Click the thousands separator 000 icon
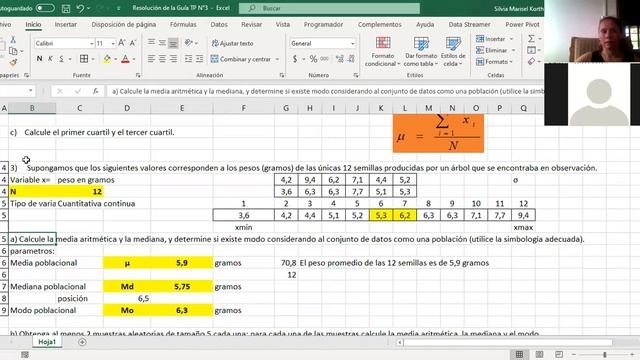The image size is (640, 360). point(324,59)
